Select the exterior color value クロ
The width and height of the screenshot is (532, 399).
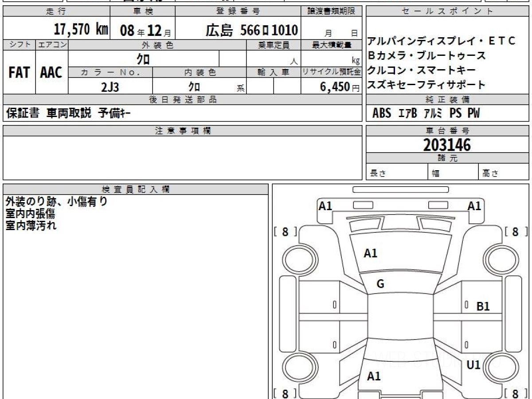143,59
